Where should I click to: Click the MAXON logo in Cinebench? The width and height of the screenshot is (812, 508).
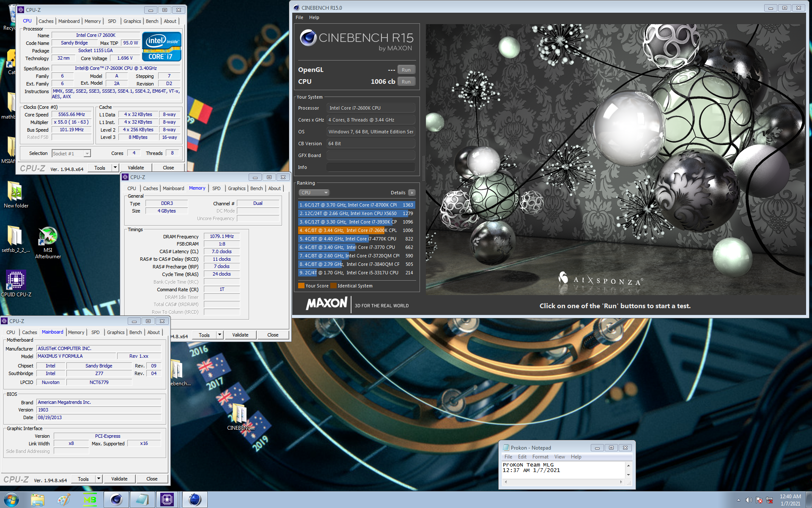click(326, 304)
